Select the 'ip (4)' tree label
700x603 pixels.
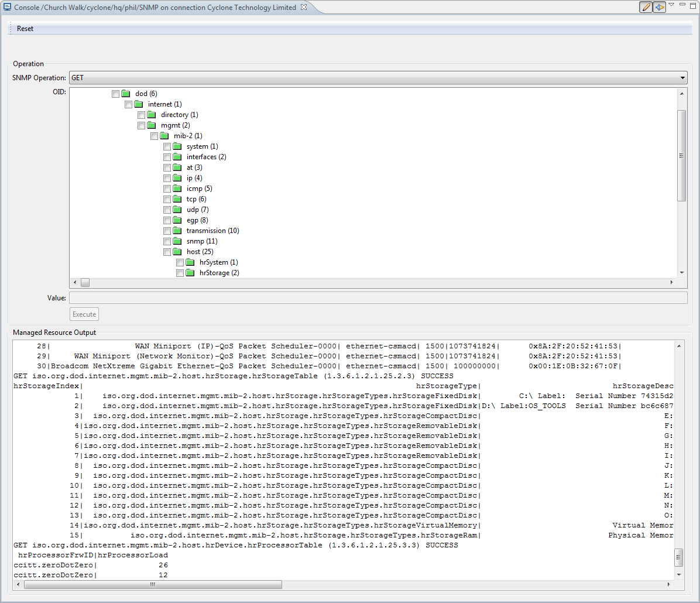point(194,178)
